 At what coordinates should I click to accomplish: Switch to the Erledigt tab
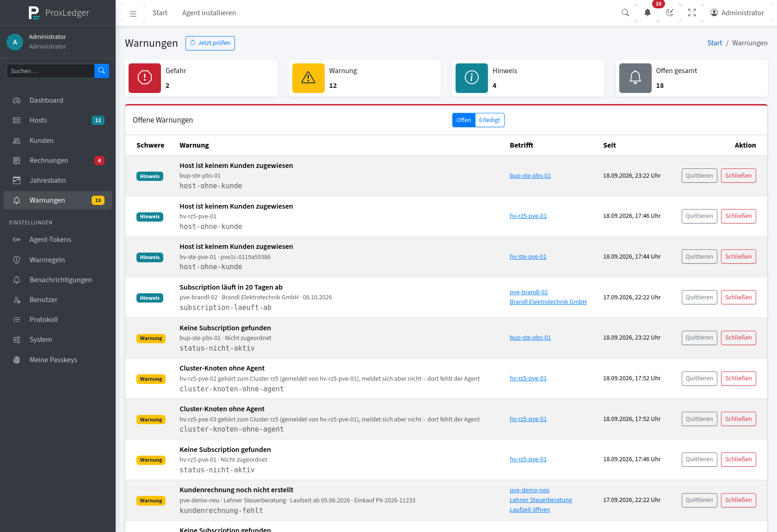point(489,120)
